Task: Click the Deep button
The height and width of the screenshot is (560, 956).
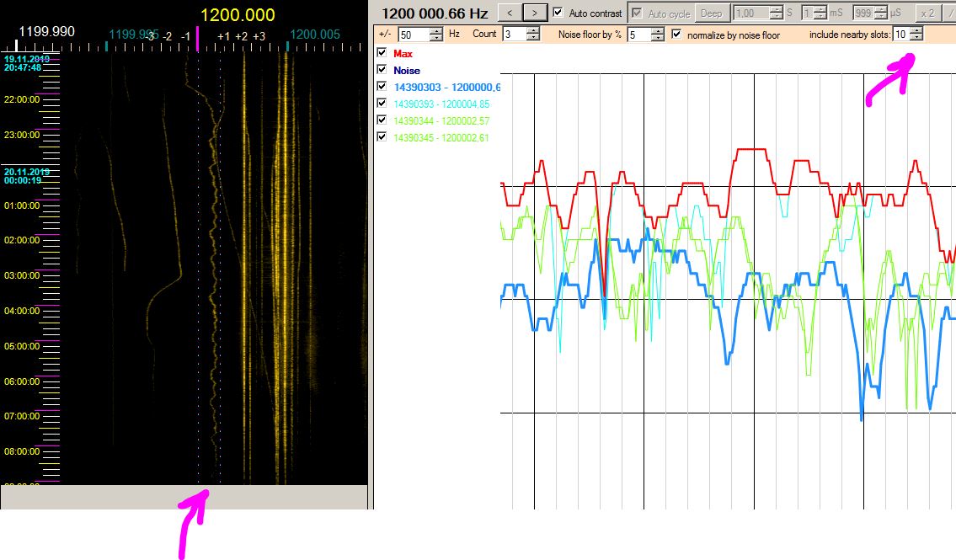Action: point(711,13)
